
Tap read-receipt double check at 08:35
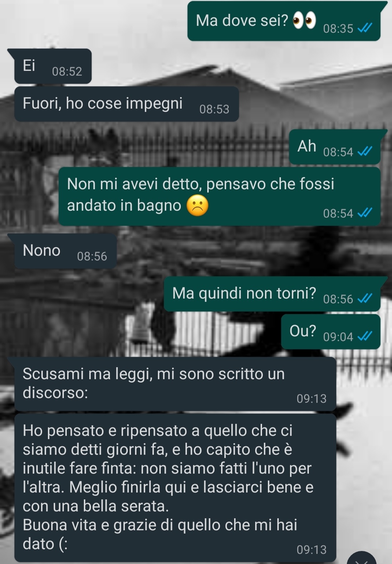click(x=365, y=28)
